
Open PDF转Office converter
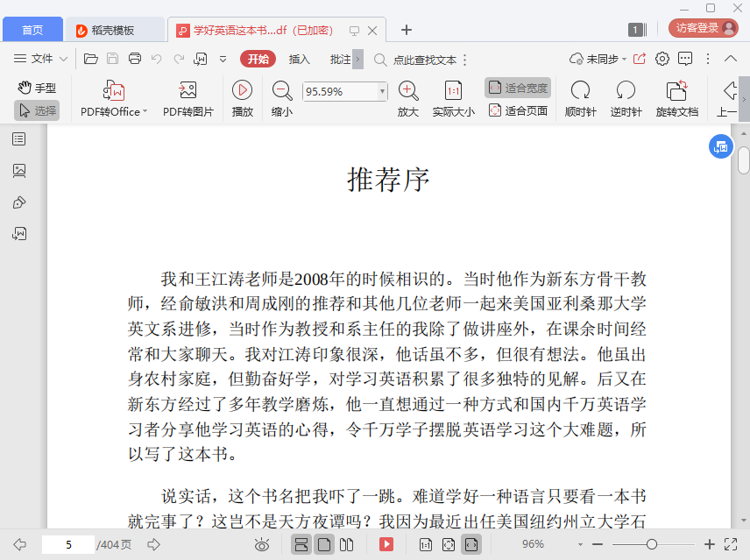pos(114,99)
